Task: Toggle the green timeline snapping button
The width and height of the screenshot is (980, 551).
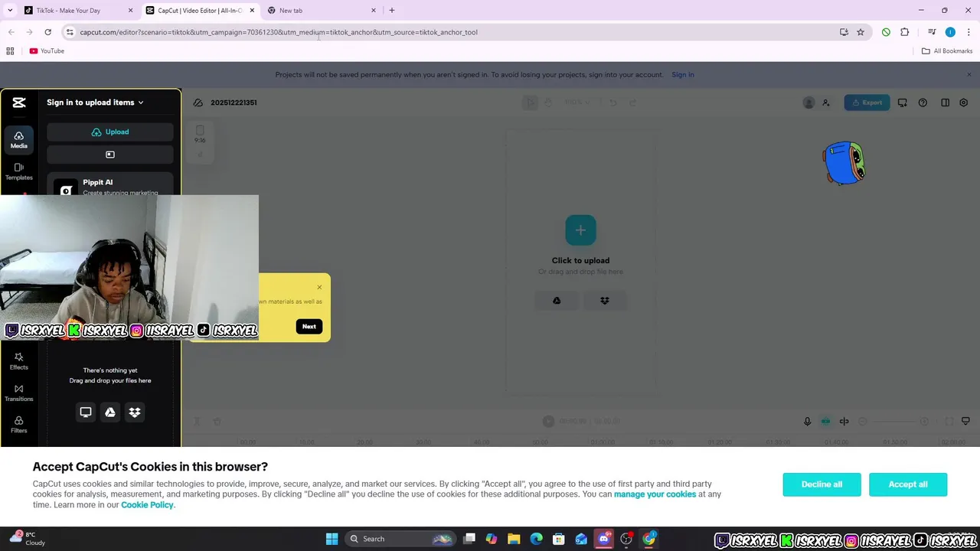Action: (825, 421)
